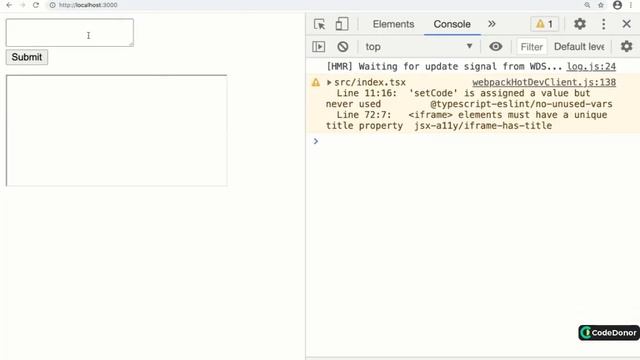Open the DevTools three-dot menu

coord(604,24)
